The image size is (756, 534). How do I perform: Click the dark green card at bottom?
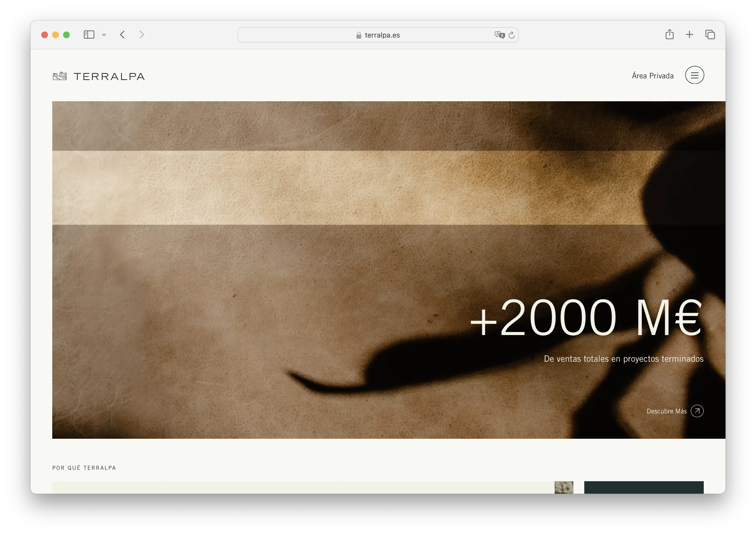click(x=644, y=487)
